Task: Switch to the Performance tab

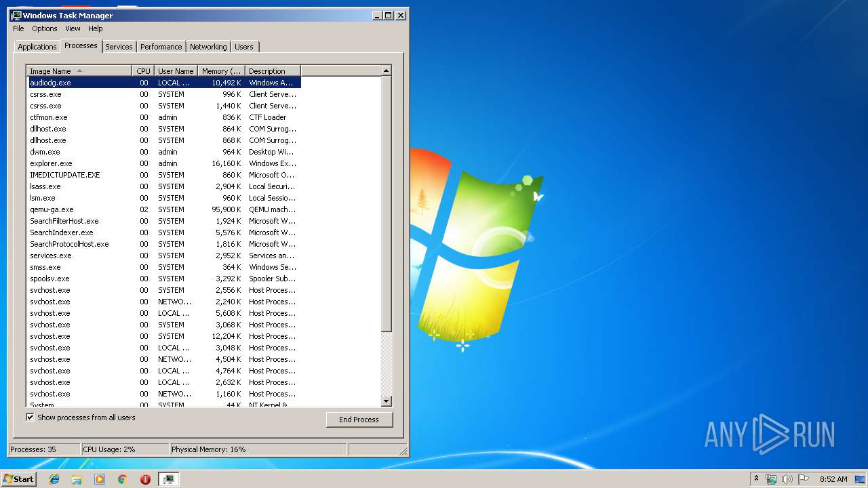Action: pyautogui.click(x=161, y=47)
